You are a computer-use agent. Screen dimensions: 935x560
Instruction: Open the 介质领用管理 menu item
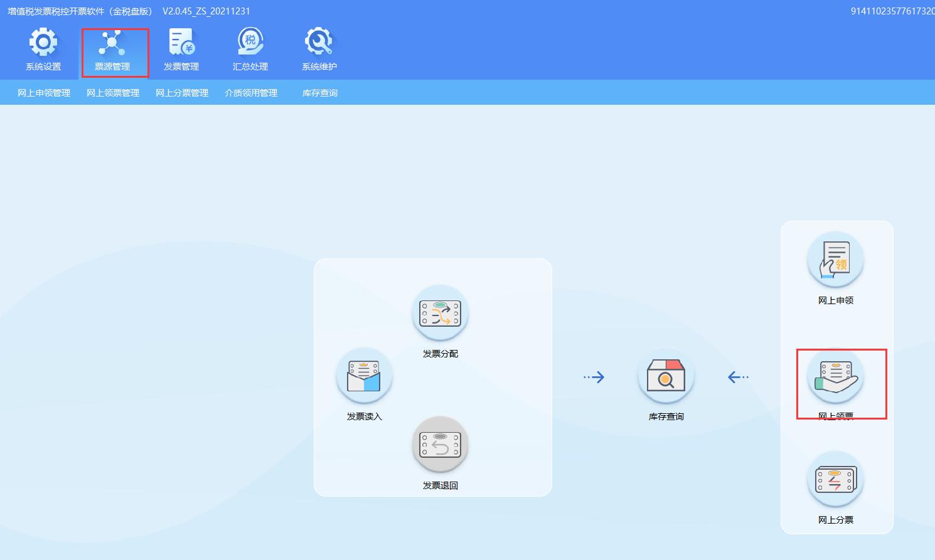pyautogui.click(x=251, y=92)
